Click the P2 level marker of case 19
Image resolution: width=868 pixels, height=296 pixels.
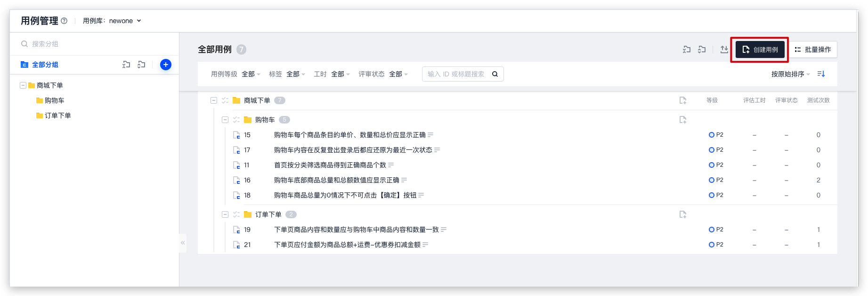click(x=716, y=230)
